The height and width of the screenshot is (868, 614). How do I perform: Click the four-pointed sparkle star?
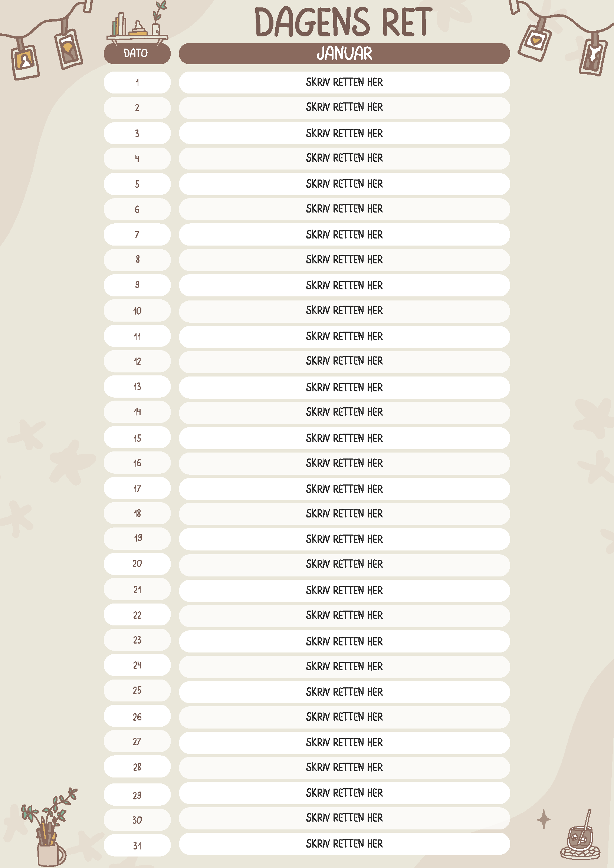tap(543, 819)
